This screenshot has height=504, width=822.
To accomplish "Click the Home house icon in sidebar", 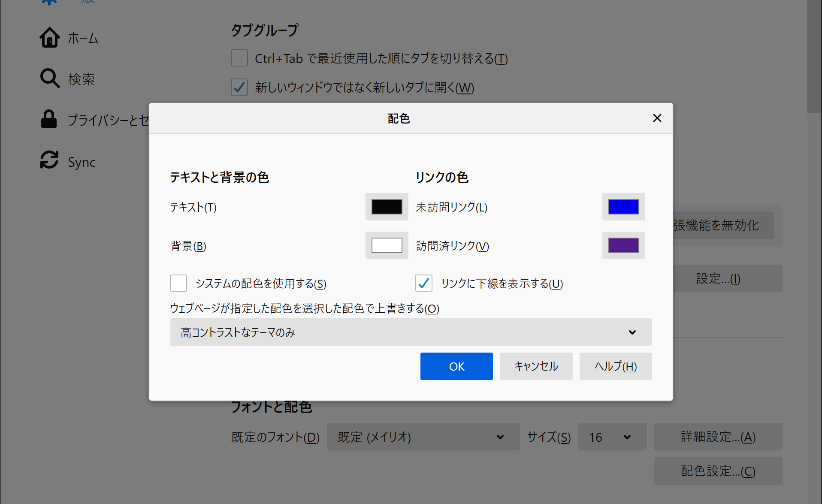I will coord(50,38).
